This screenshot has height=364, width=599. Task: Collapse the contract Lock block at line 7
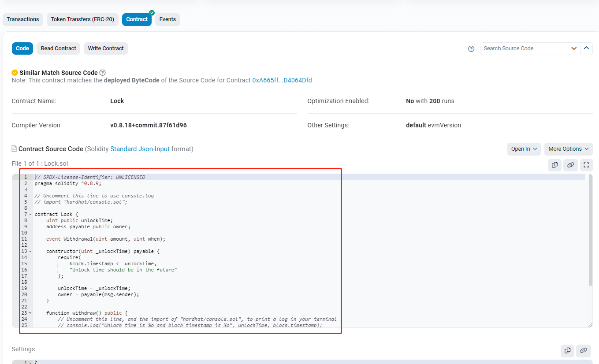pyautogui.click(x=30, y=215)
